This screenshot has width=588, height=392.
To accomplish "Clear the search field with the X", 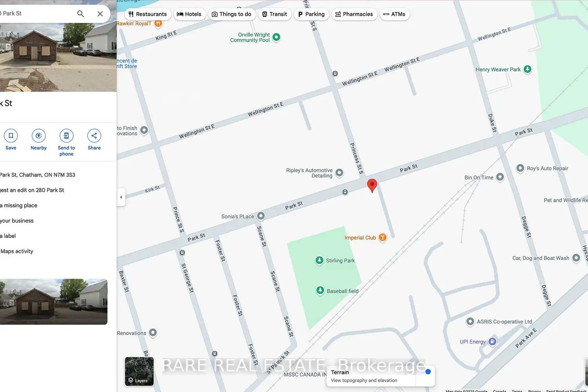I will tap(100, 13).
